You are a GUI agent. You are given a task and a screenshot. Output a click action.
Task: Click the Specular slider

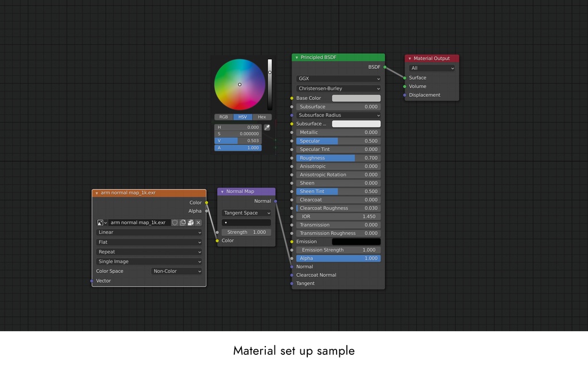[x=338, y=141]
